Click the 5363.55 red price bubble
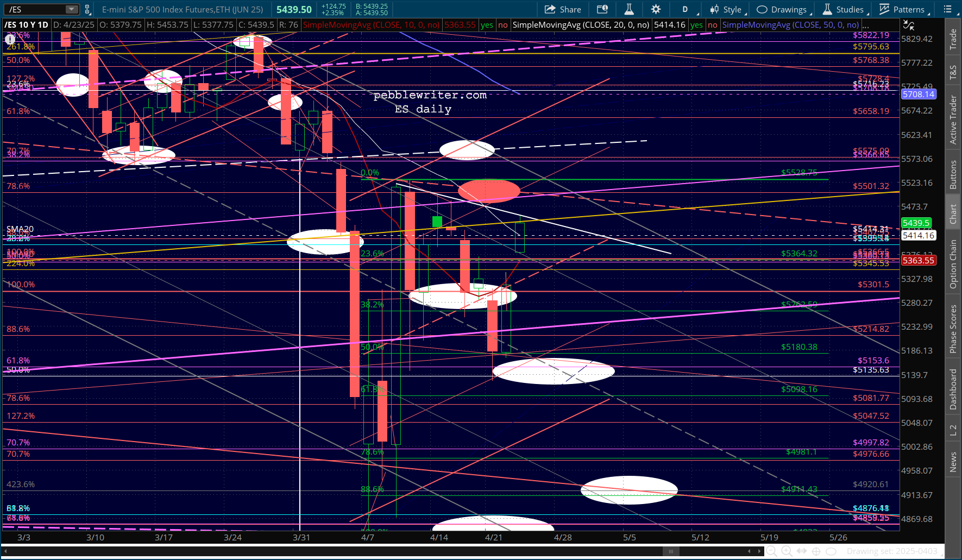 coord(919,260)
